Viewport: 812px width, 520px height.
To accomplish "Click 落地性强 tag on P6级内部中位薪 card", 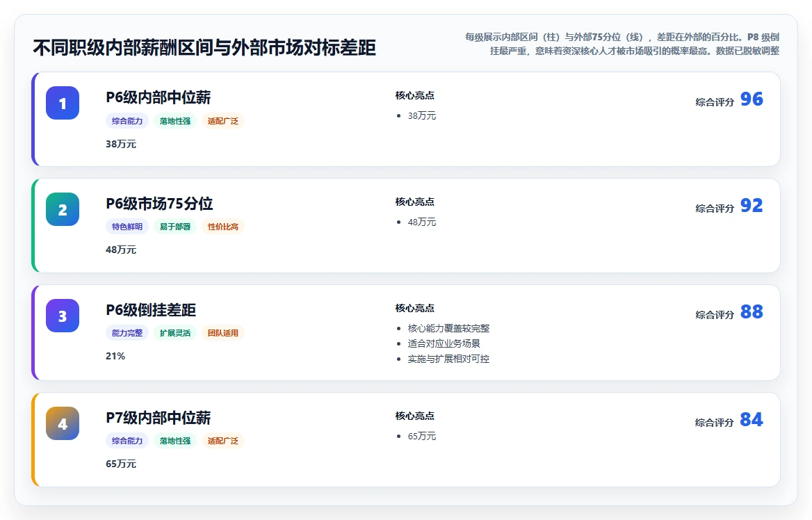I will point(175,121).
